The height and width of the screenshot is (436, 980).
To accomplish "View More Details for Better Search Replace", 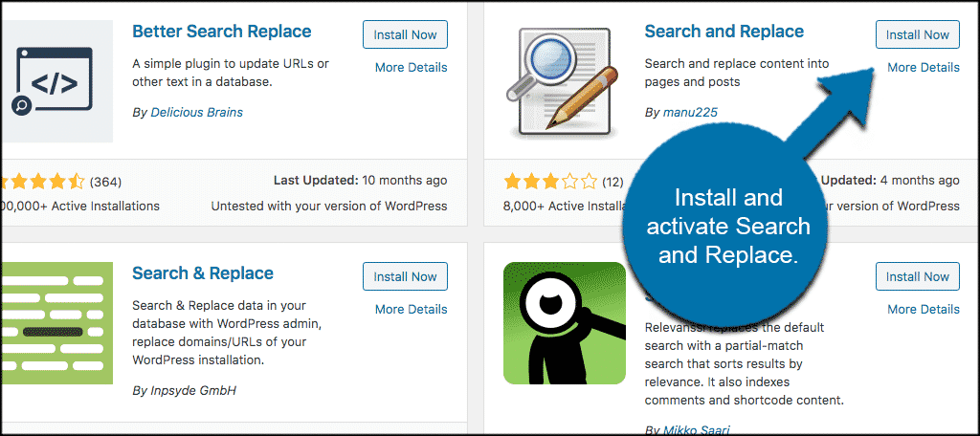I will [x=412, y=68].
